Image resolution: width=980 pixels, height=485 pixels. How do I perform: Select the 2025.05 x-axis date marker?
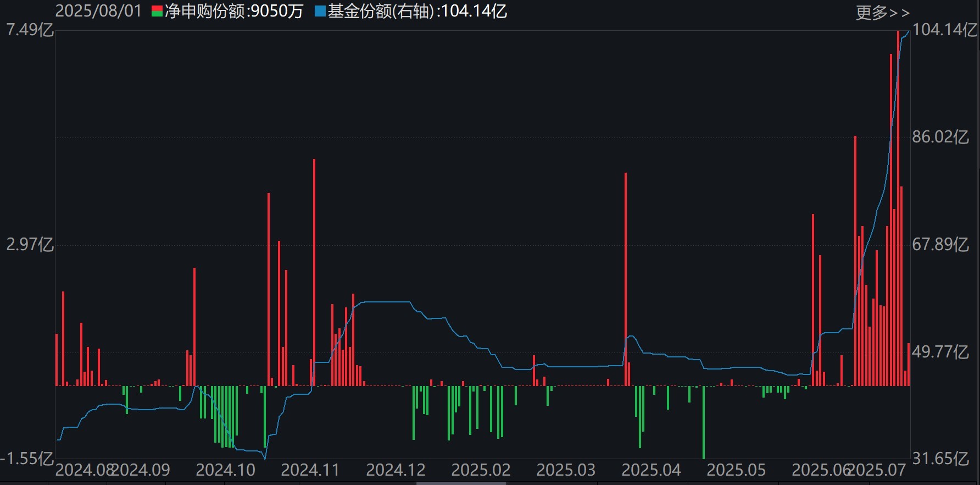pos(736,470)
